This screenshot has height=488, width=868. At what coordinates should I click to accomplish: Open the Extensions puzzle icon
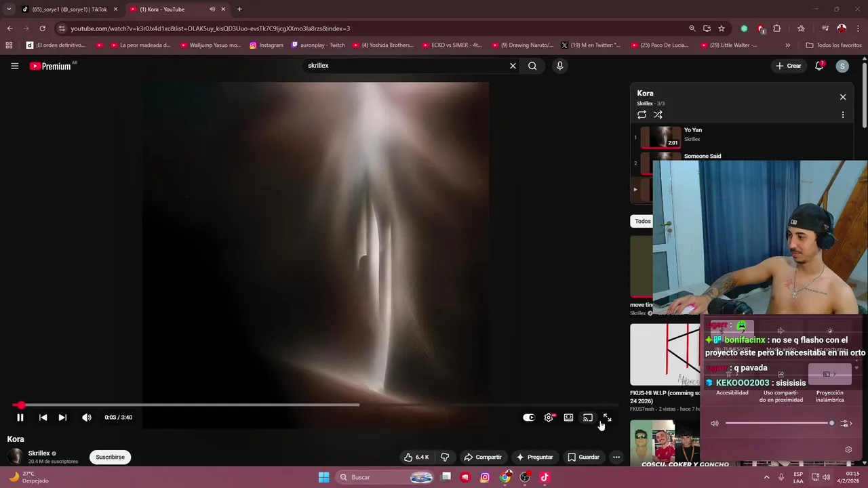click(777, 28)
